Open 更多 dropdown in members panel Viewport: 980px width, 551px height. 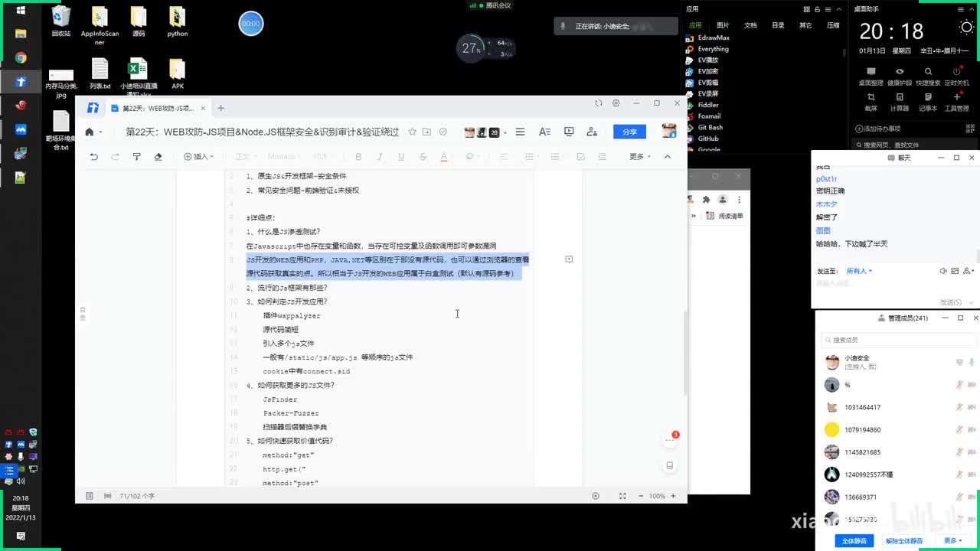953,540
